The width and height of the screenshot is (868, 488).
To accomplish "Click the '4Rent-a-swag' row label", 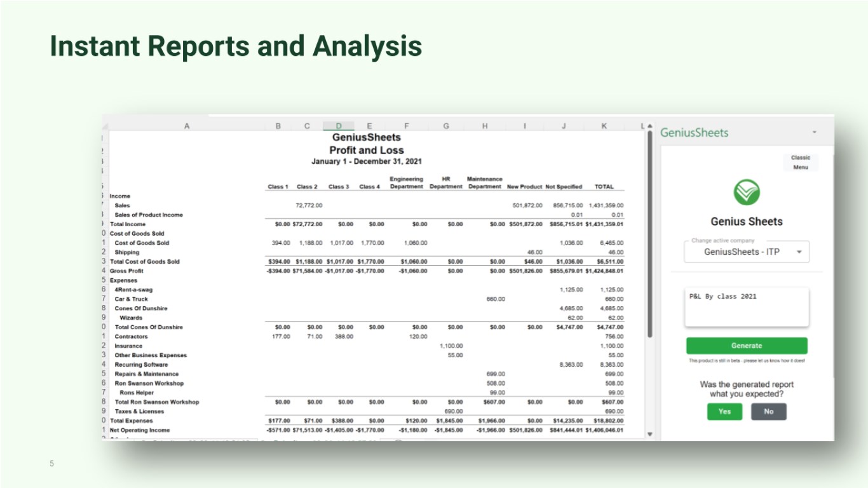I will [x=133, y=290].
